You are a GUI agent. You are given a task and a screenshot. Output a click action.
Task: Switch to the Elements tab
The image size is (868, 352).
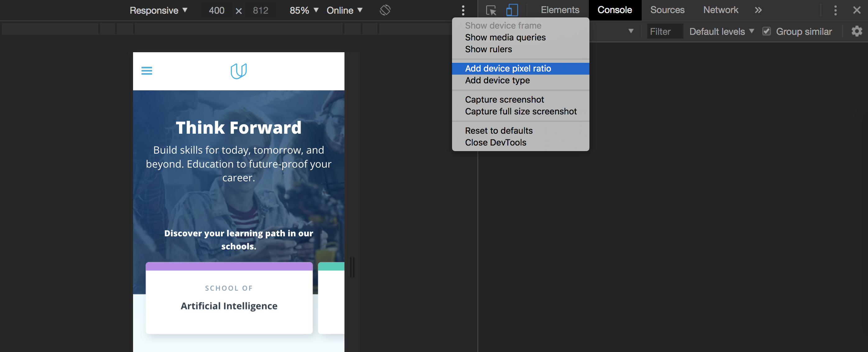coord(560,10)
